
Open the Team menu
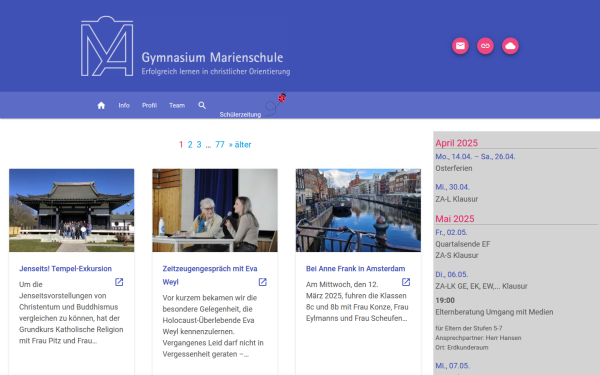[177, 105]
